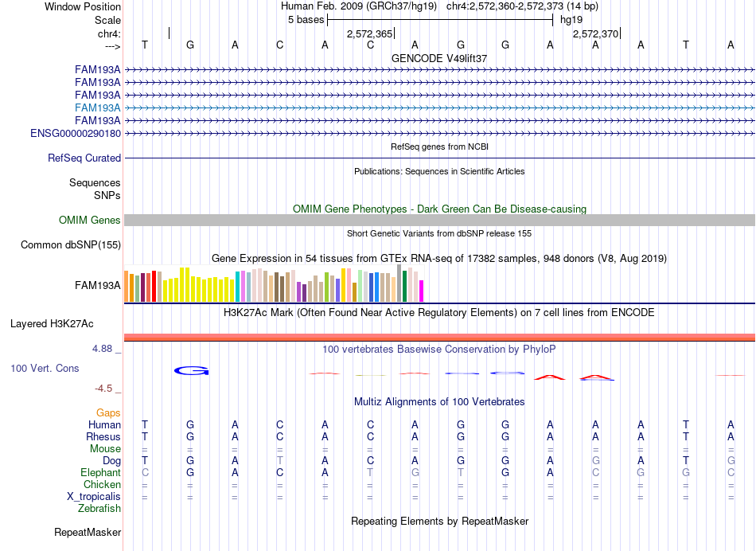The height and width of the screenshot is (551, 756).
Task: Click the tall red A PhyloP glyph
Action: (550, 377)
